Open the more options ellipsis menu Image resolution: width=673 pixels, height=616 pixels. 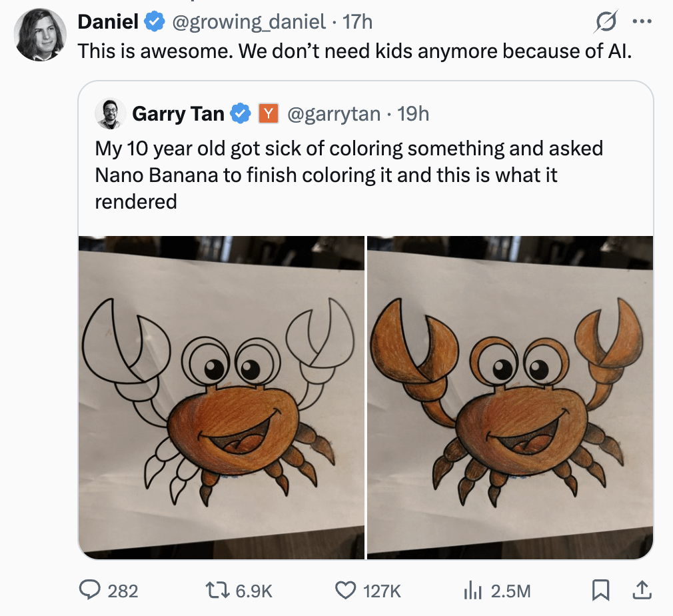[642, 22]
